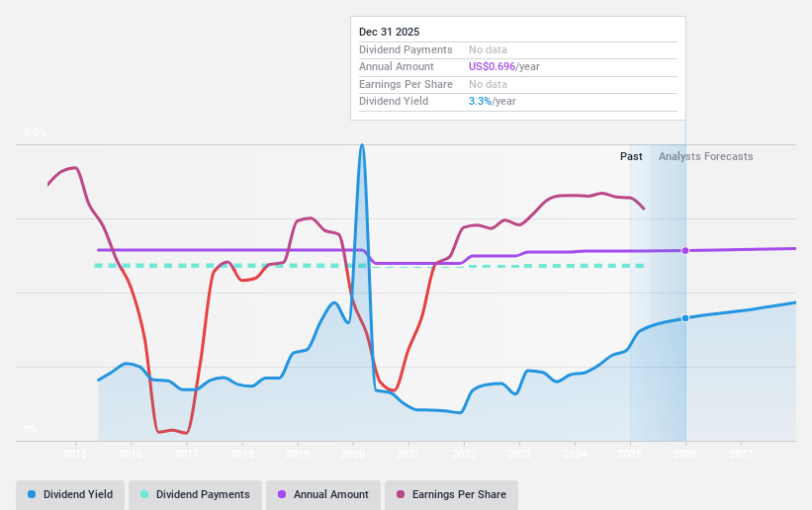Viewport: 812px width, 510px height.
Task: Click the 2023 x-axis label
Action: [x=519, y=454]
